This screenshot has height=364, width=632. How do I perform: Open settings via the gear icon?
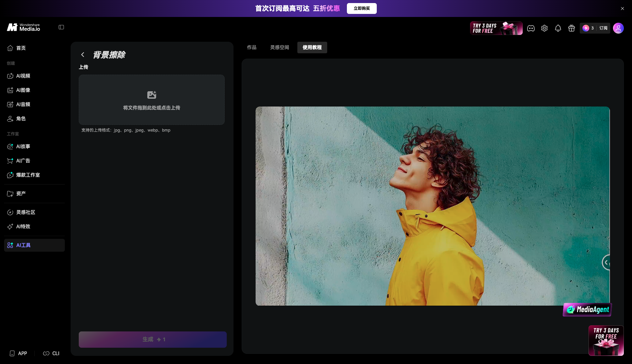(544, 28)
